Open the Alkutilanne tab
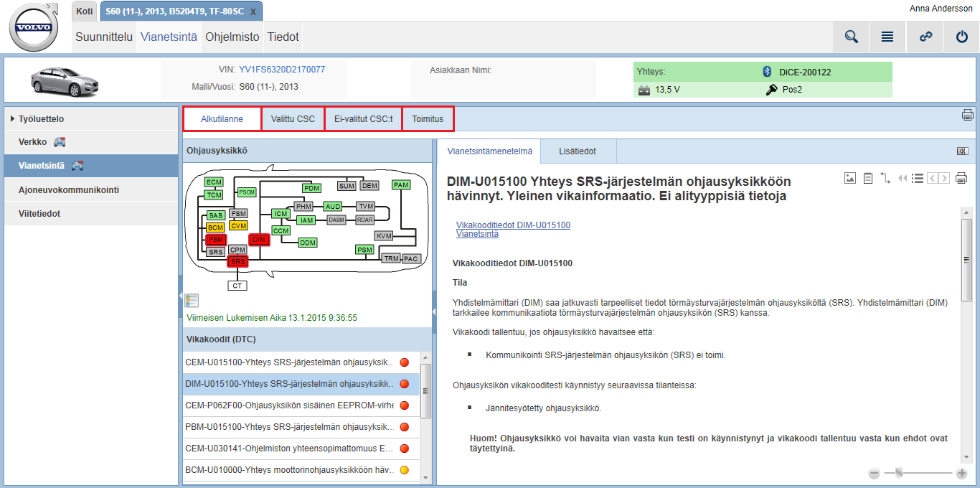This screenshot has height=488, width=980. click(222, 119)
